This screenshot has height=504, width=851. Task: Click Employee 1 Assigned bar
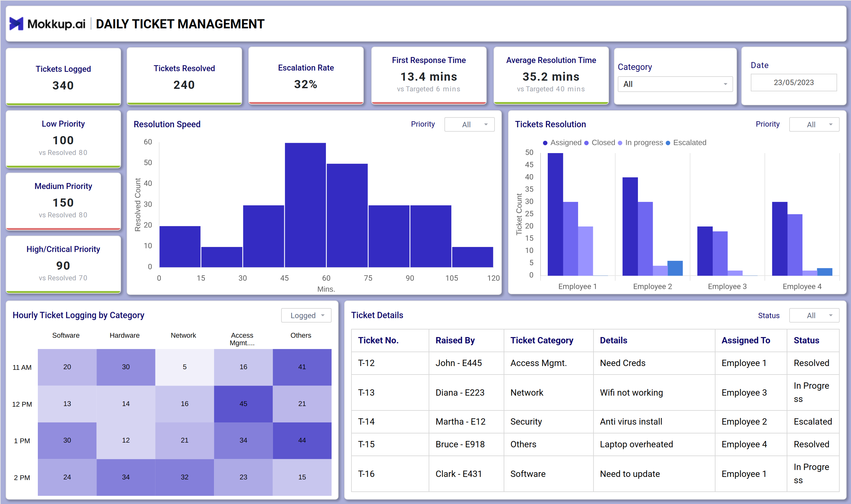pos(555,214)
